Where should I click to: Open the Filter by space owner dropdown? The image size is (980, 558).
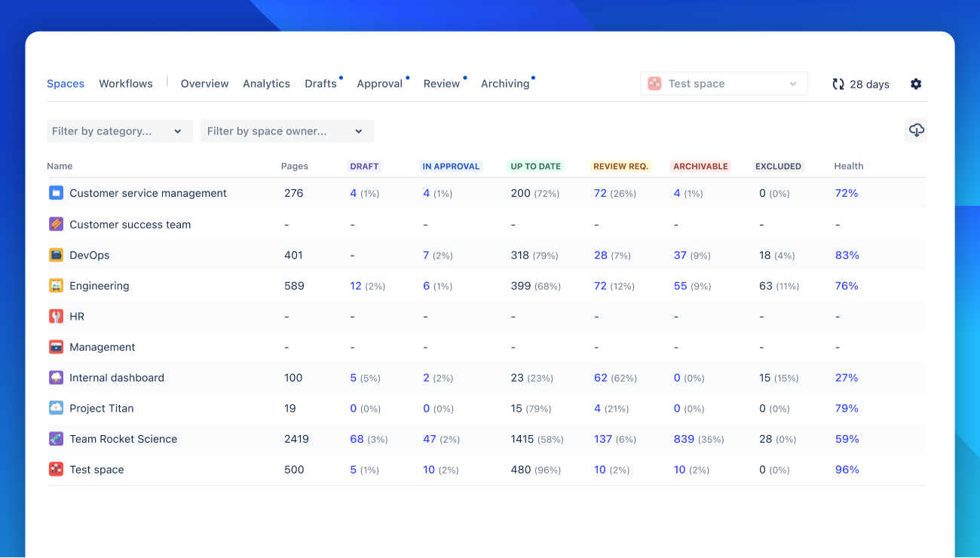click(286, 131)
